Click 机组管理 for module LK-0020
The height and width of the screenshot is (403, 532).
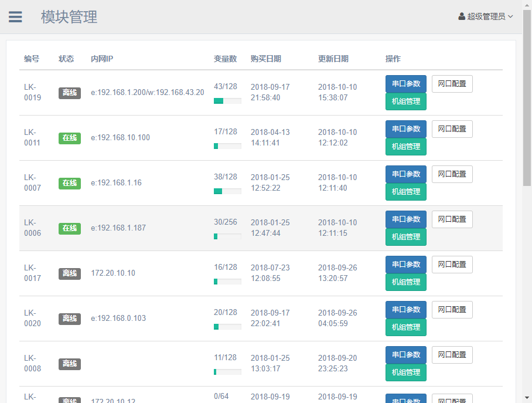(x=405, y=327)
